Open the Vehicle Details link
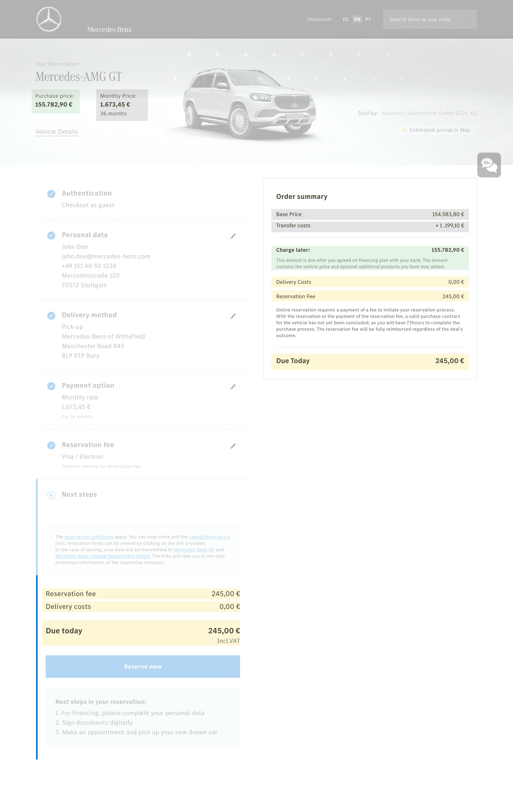 point(57,132)
